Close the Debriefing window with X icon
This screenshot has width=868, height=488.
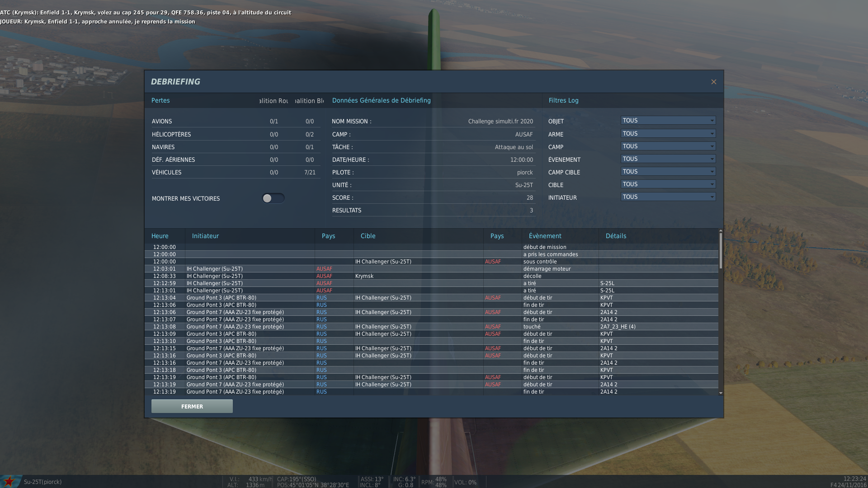coord(713,82)
